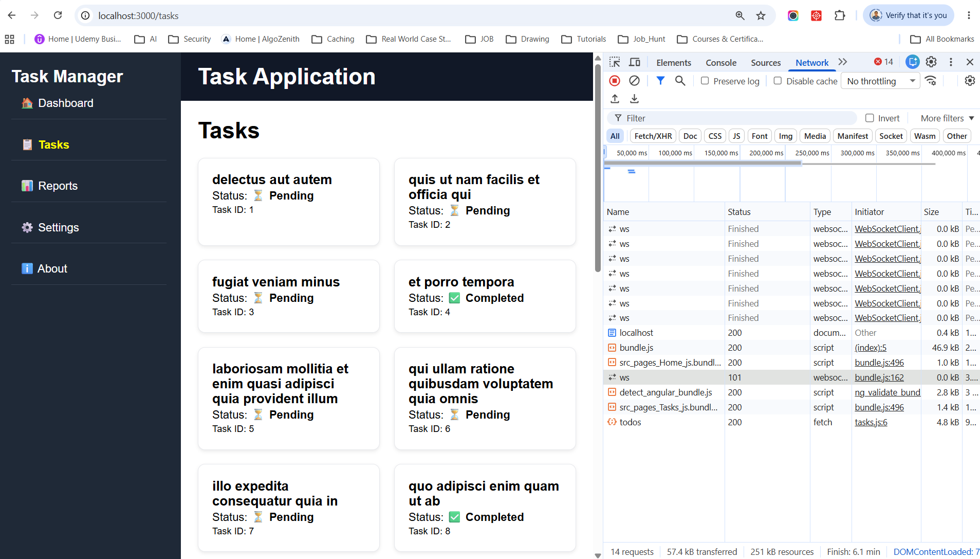Open the DevTools AI assistance icon
The width and height of the screenshot is (980, 559).
pos(912,62)
